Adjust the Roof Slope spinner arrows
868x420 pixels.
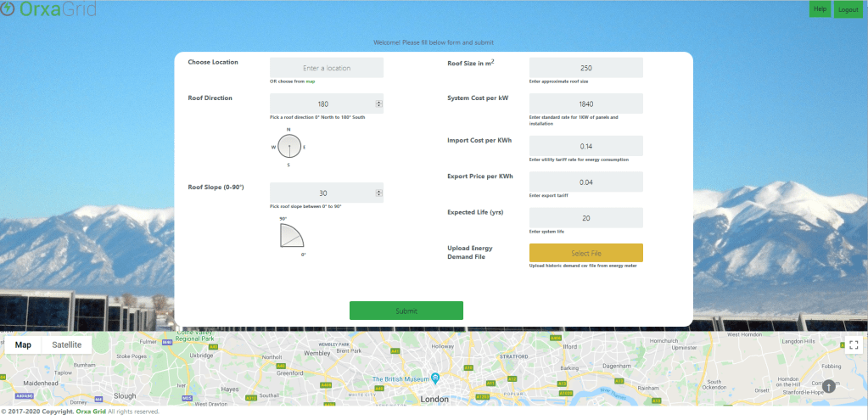pos(378,193)
